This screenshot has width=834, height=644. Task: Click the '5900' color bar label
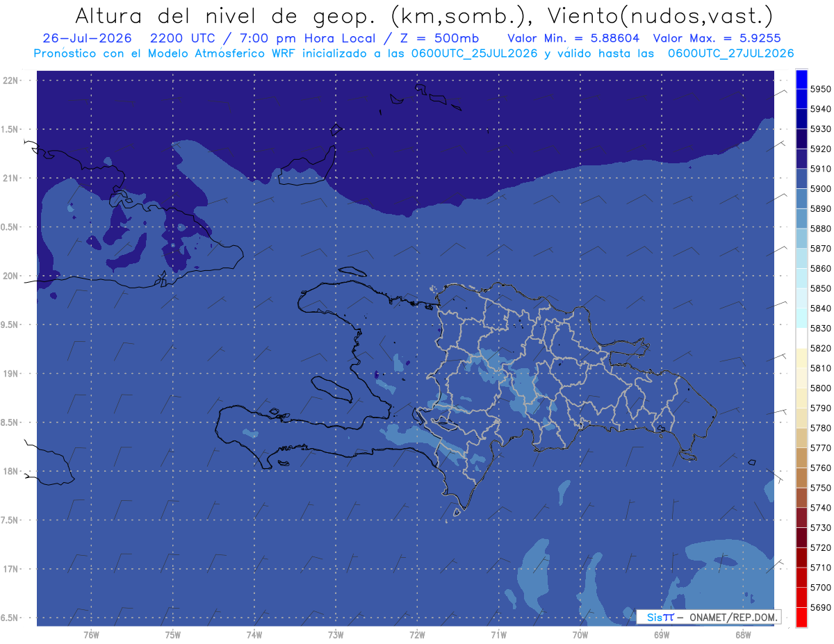coord(821,189)
